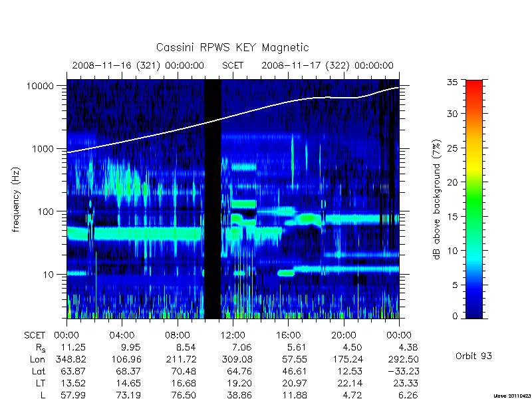Click the SCET label between the two dates
This screenshot has width=532, height=399.
point(233,65)
